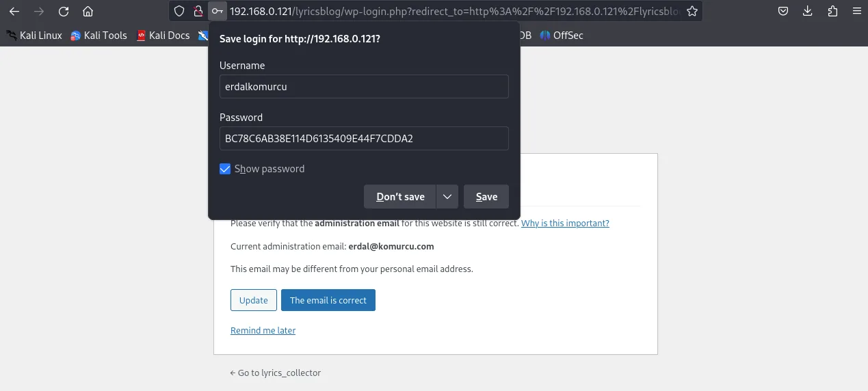This screenshot has height=391, width=868.
Task: Click Don't save login button
Action: coord(400,197)
